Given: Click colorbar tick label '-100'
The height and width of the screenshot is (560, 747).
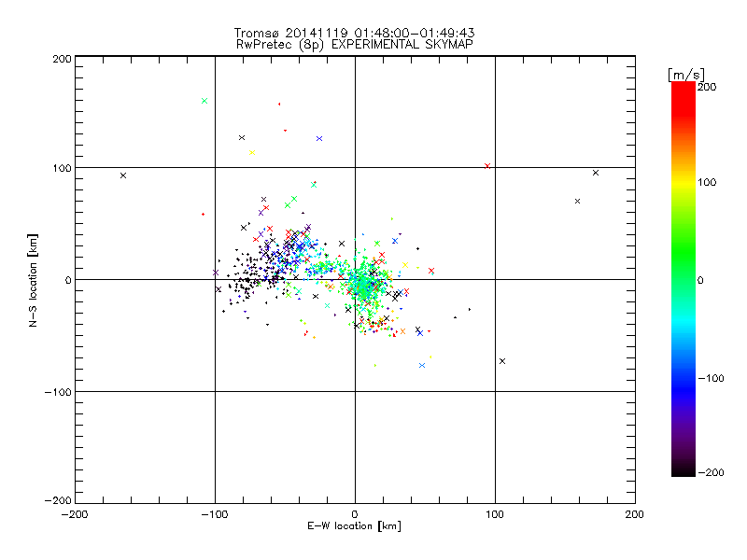Looking at the screenshot, I should click(x=711, y=378).
